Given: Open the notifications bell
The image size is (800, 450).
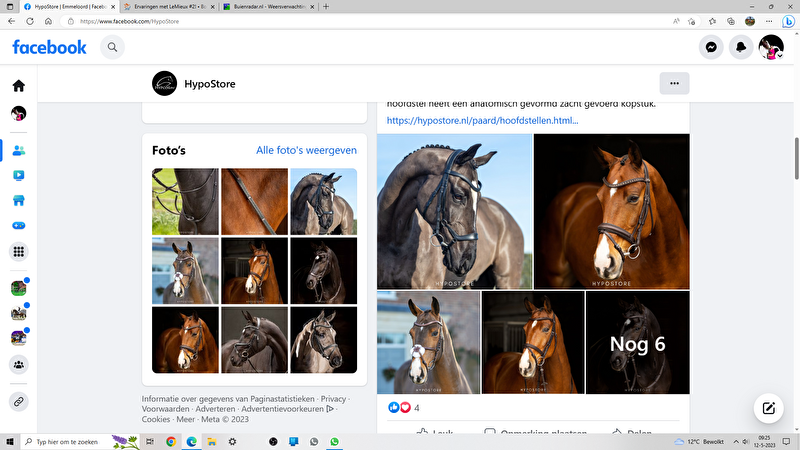Looking at the screenshot, I should coord(741,47).
